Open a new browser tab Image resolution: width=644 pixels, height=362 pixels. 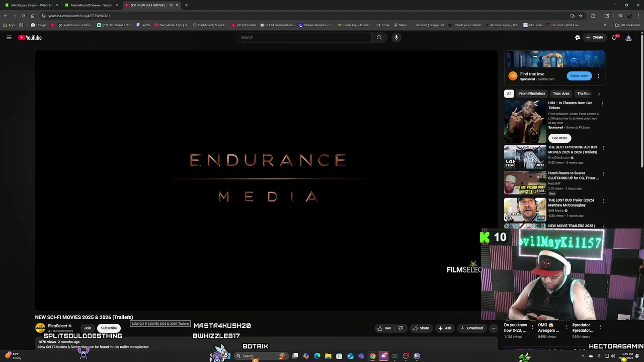click(x=186, y=5)
